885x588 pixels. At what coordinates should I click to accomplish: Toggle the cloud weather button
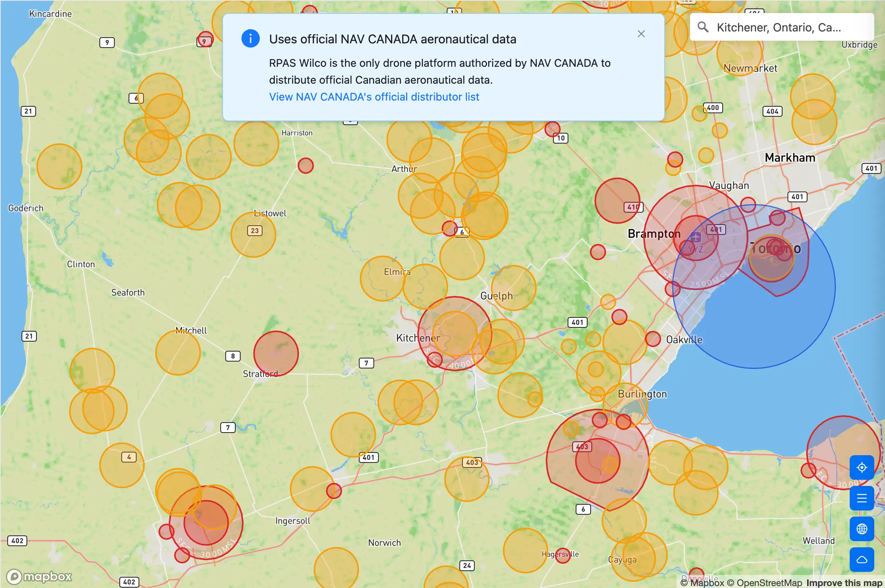click(x=862, y=560)
